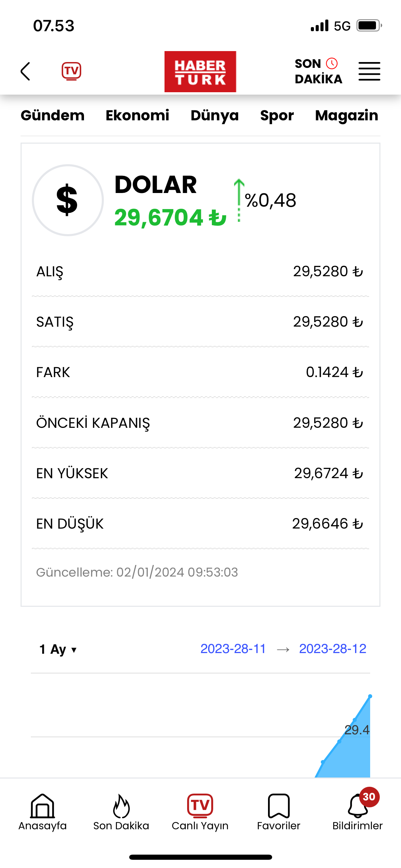Tap the dollar sign circle
The height and width of the screenshot is (868, 401).
click(68, 200)
